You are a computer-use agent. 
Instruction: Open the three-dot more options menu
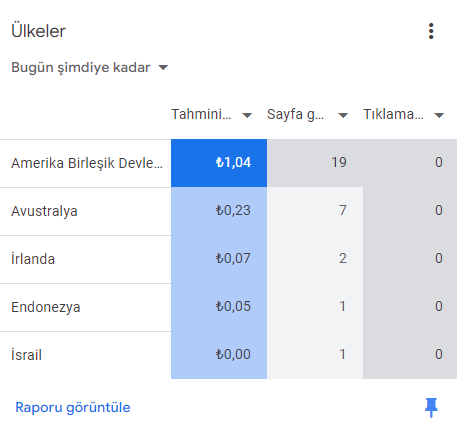coord(431,31)
